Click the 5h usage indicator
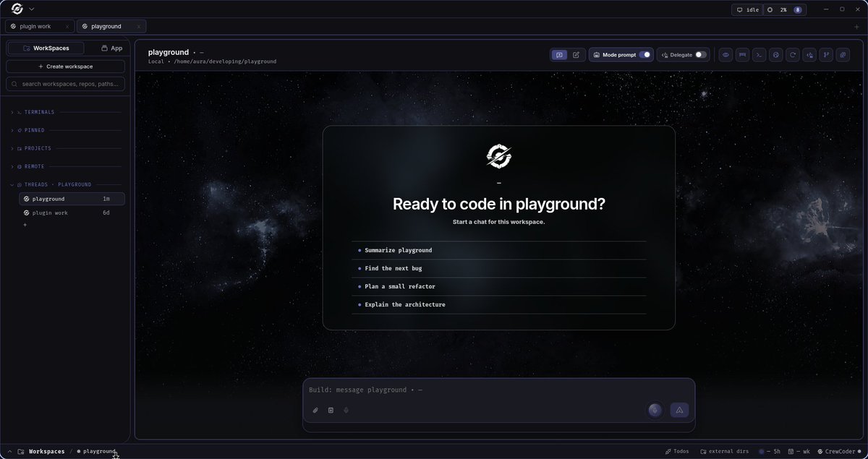The width and height of the screenshot is (868, 459). [x=769, y=451]
